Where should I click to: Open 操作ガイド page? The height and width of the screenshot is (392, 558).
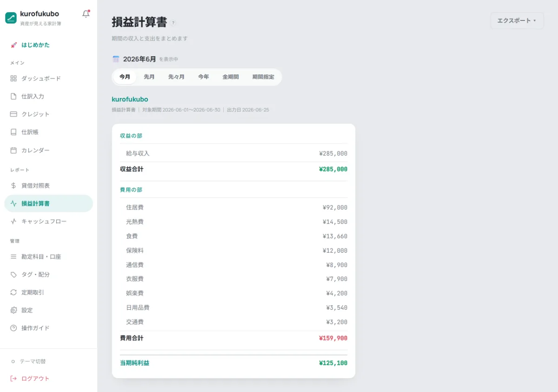[49, 328]
